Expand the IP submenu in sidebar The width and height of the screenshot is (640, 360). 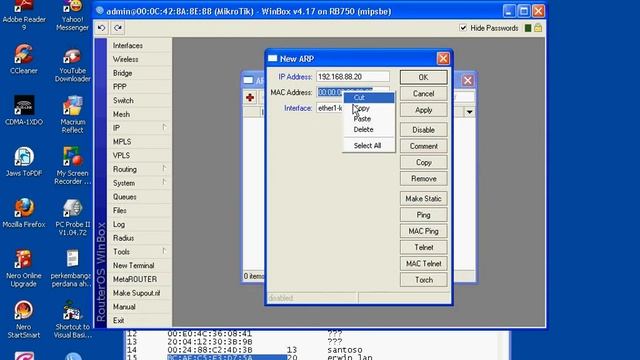pyautogui.click(x=164, y=128)
